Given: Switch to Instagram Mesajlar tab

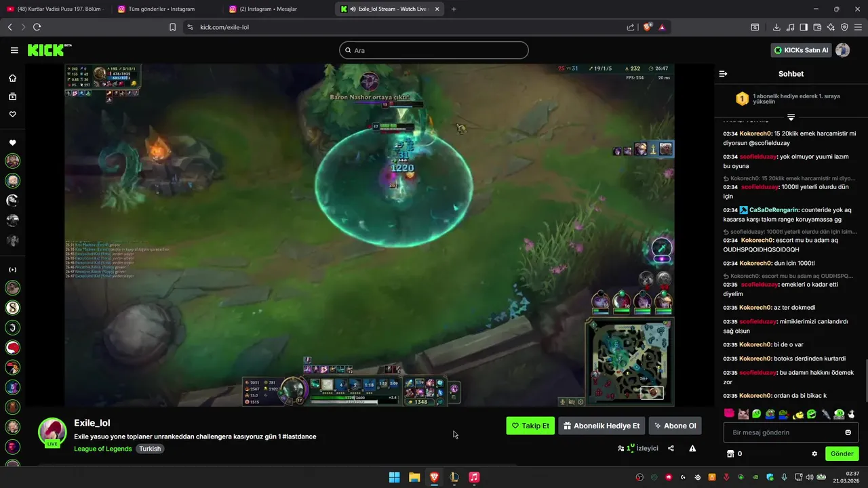Looking at the screenshot, I should pos(277,9).
